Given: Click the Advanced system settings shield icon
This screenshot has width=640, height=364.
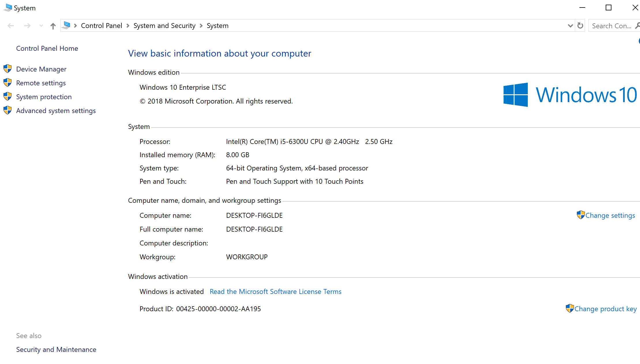Looking at the screenshot, I should [7, 110].
